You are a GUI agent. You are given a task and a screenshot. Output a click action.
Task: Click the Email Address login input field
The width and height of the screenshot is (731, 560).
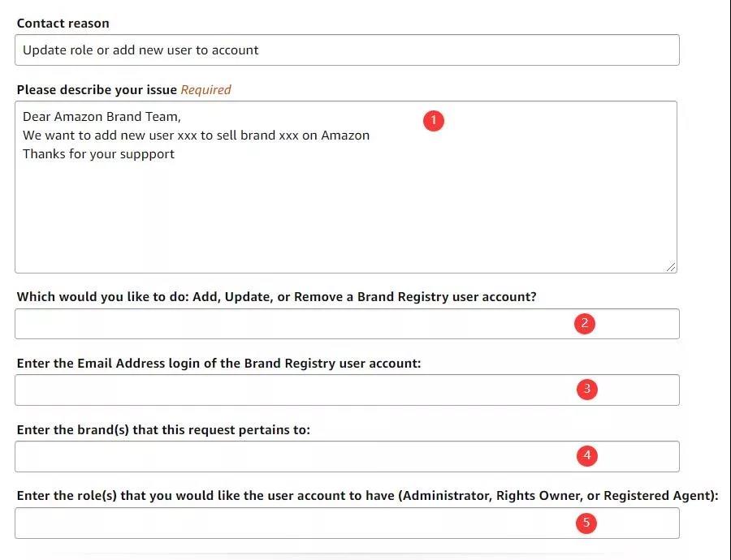(x=292, y=390)
